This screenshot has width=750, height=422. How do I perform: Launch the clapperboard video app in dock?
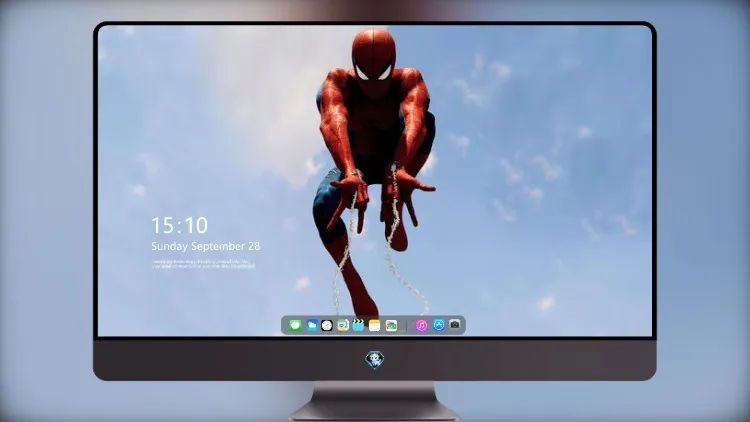pos(358,325)
